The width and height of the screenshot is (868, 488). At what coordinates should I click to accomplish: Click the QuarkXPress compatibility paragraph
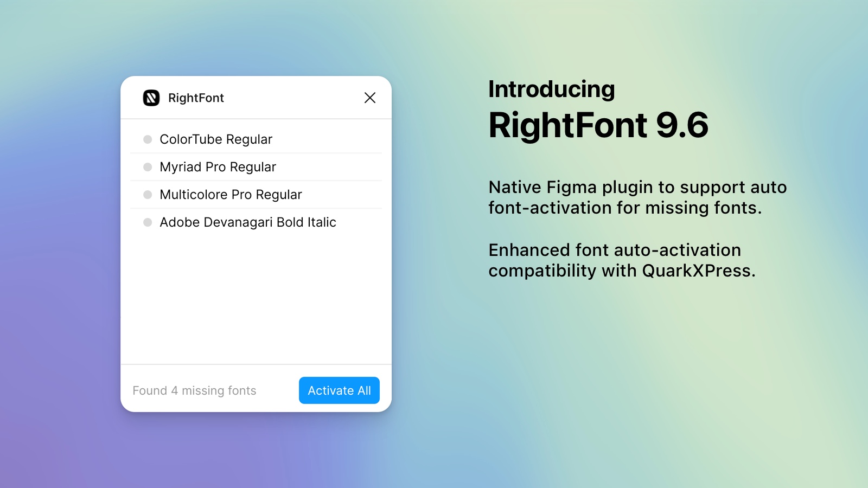coord(622,260)
